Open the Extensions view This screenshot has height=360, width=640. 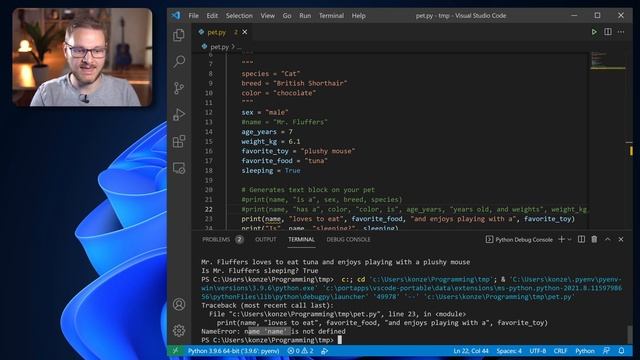tap(179, 142)
